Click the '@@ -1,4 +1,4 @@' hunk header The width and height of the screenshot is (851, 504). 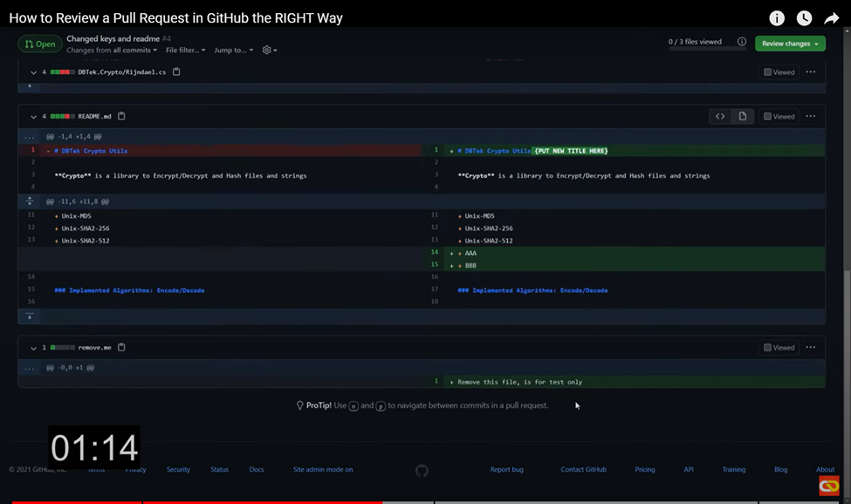pyautogui.click(x=74, y=137)
